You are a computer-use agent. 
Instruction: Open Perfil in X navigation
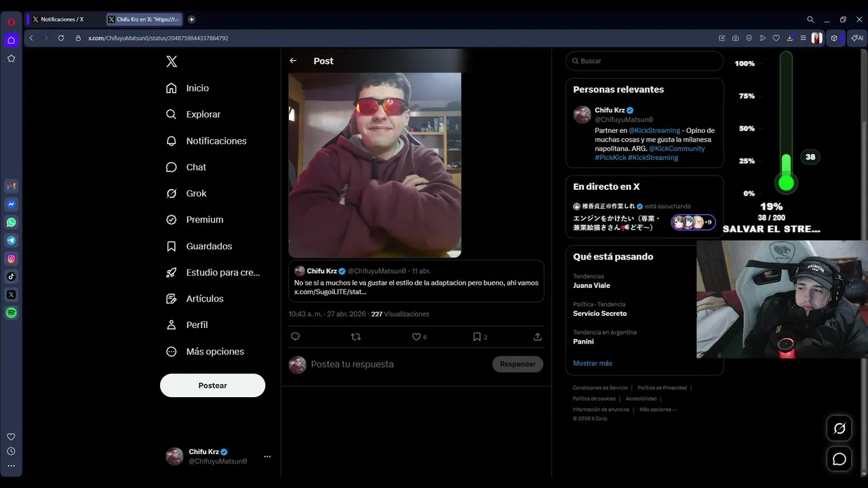tap(187, 325)
